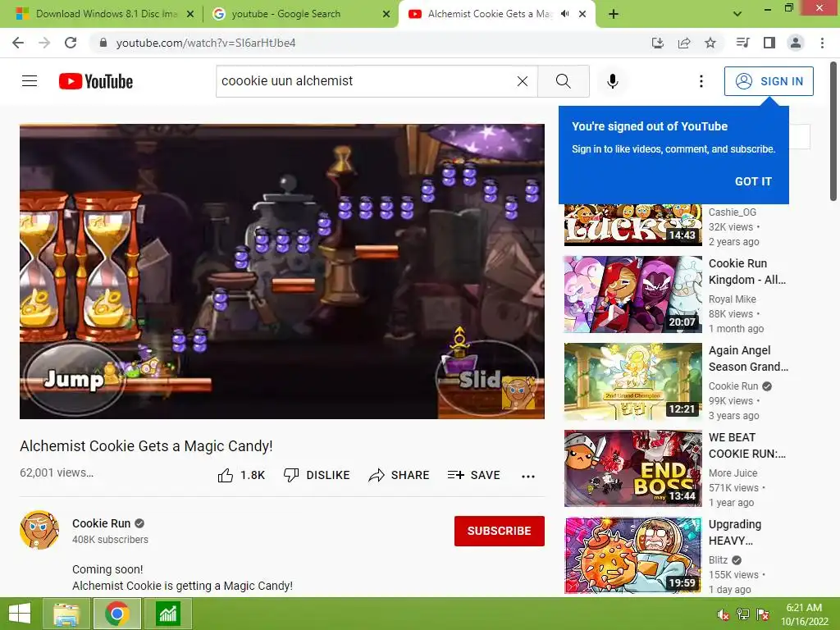The height and width of the screenshot is (630, 840).
Task: Open the Again Angel Season 12:21 thumbnail
Action: [x=632, y=381]
